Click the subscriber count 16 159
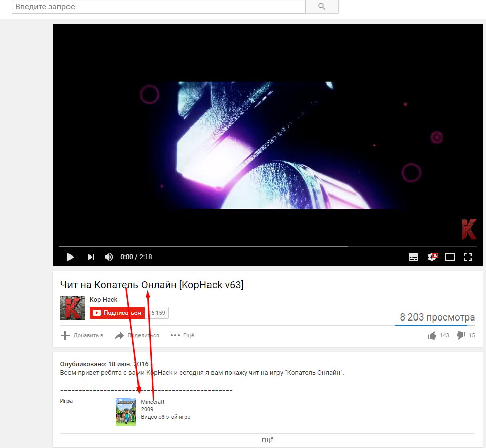 pos(157,313)
